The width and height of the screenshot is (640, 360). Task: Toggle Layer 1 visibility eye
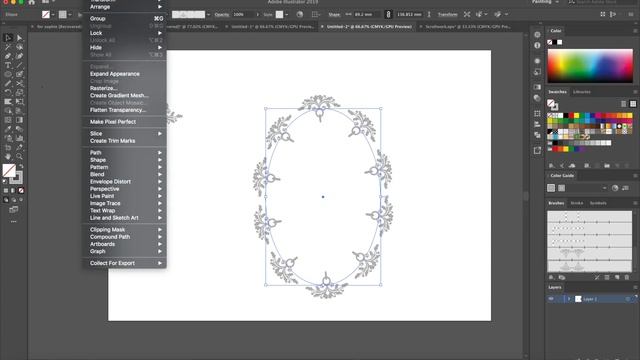(551, 299)
